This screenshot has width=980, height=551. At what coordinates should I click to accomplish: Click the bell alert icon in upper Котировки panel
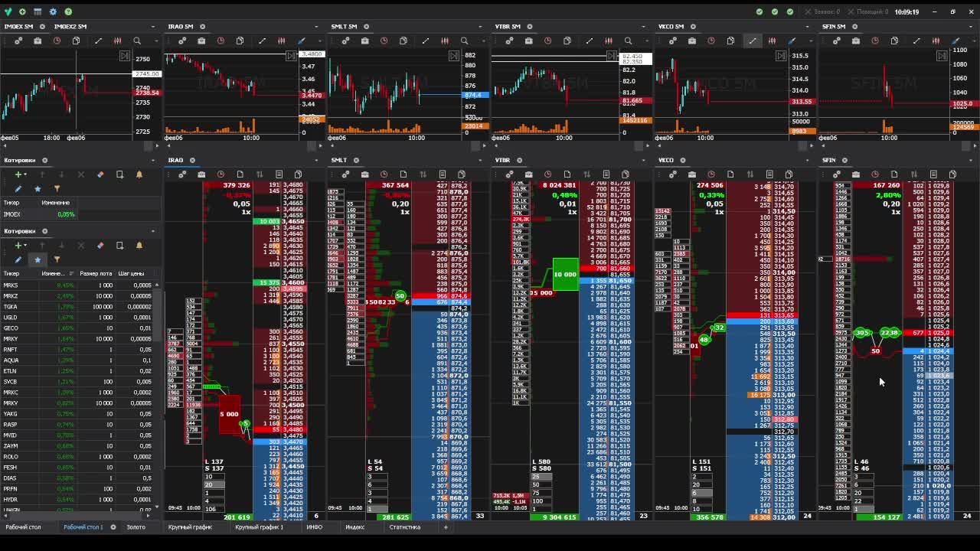tap(139, 174)
